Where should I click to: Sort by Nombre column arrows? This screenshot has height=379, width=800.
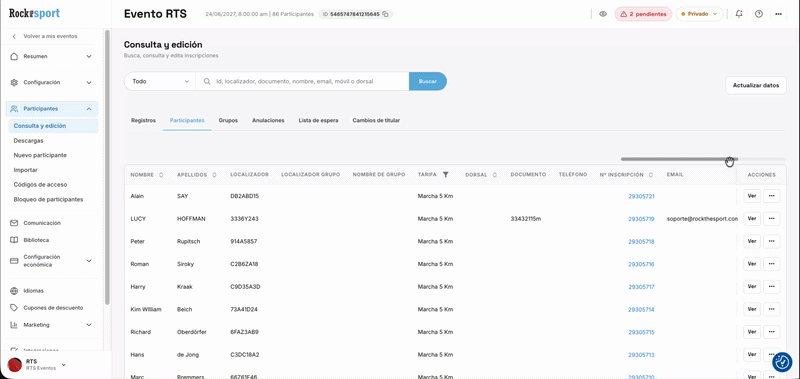pyautogui.click(x=161, y=174)
